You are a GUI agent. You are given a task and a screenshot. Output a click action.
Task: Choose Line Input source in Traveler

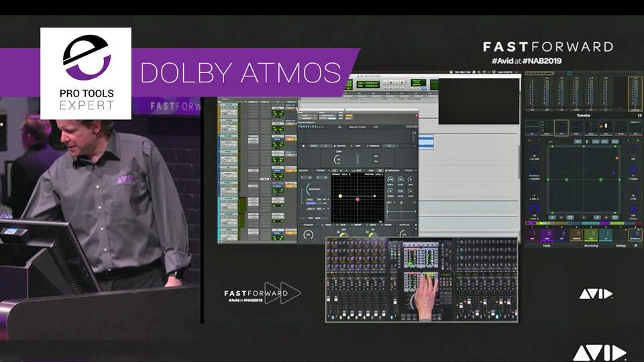pyautogui.click(x=339, y=145)
